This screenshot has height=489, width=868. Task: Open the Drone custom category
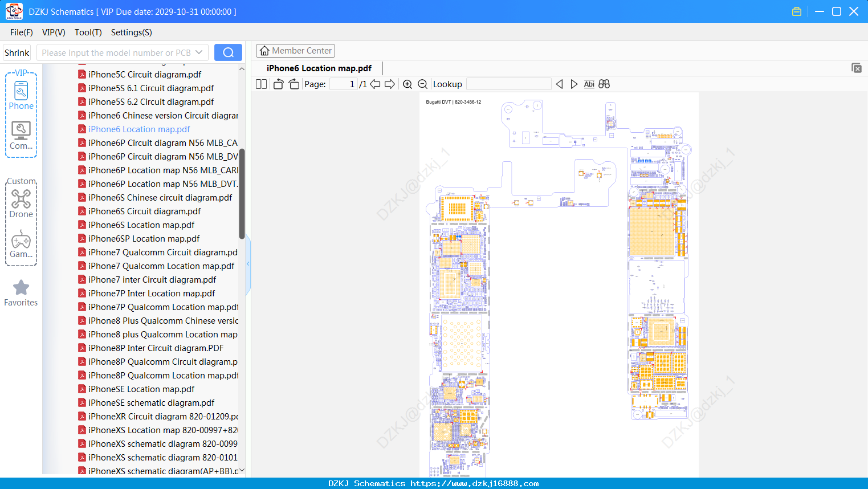(21, 203)
